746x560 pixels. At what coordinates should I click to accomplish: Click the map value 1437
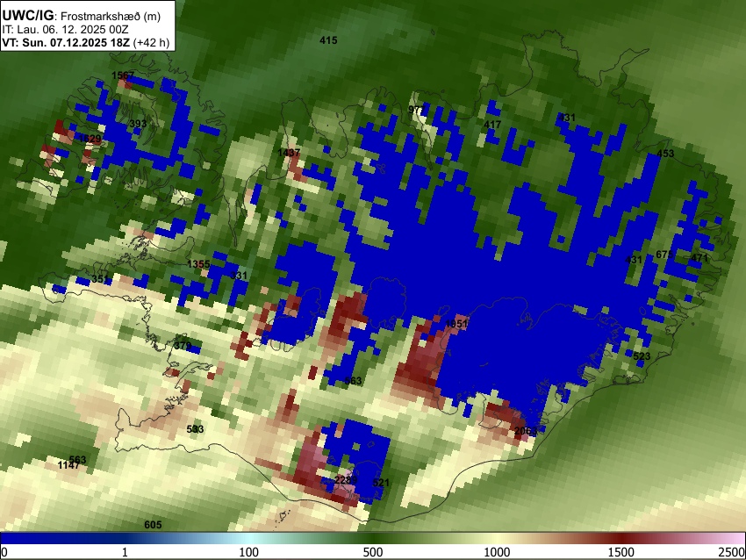[x=289, y=152]
